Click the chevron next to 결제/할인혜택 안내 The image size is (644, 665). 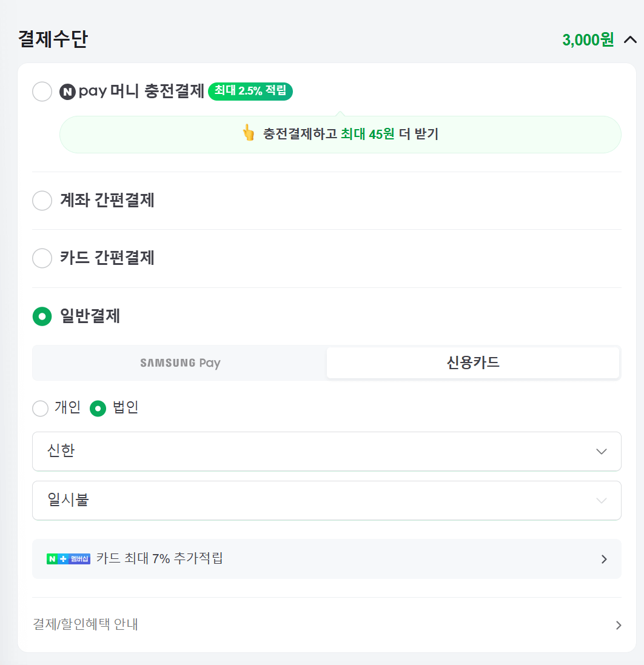619,625
